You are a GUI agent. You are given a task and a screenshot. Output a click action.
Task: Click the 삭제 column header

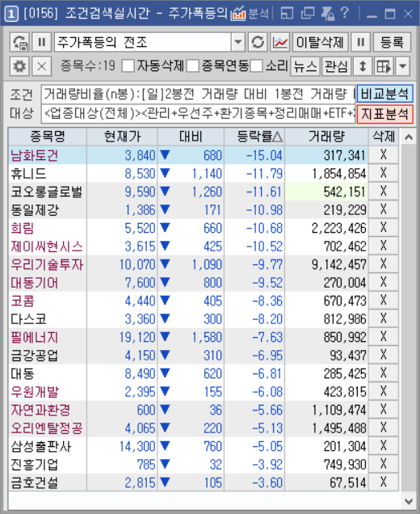point(384,137)
